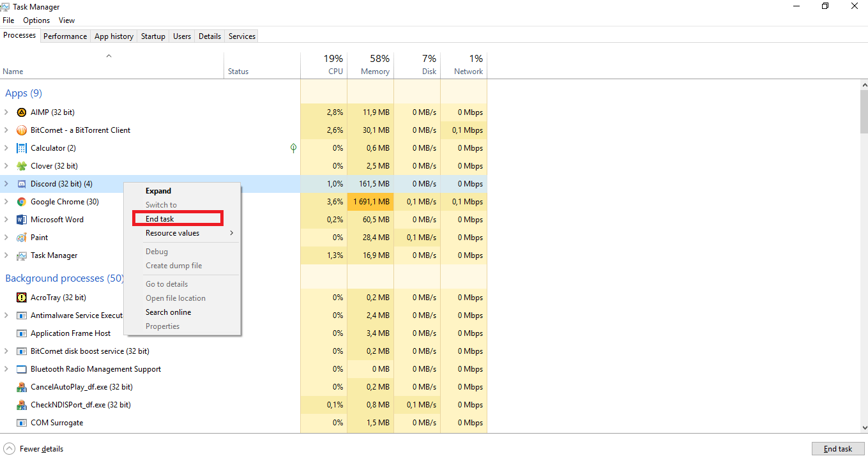This screenshot has height=463, width=868.
Task: Click the Paint application icon
Action: (21, 237)
